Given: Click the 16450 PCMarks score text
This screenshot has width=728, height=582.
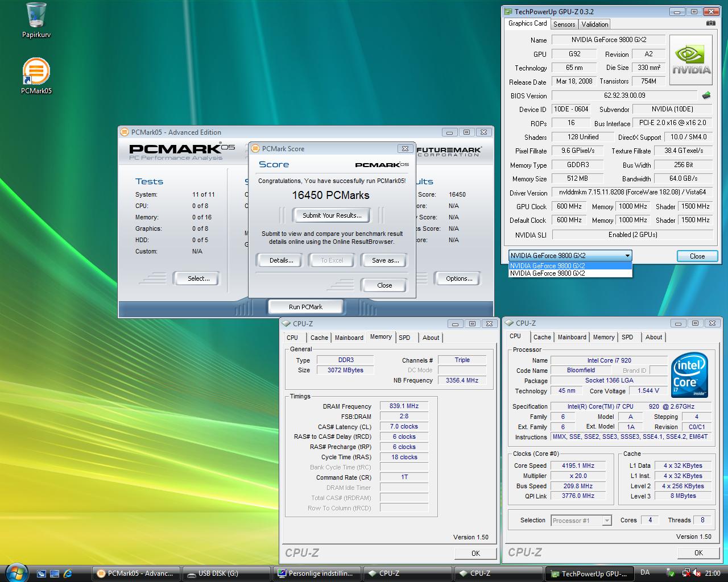Looking at the screenshot, I should coord(331,195).
